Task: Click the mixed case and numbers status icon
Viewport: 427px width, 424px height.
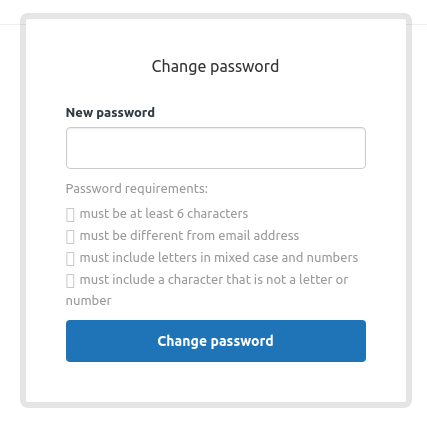Action: (70, 259)
